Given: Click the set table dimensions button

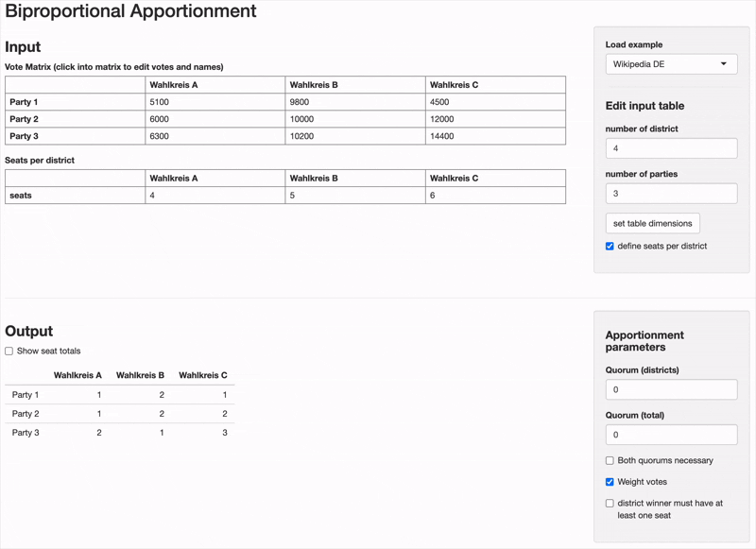Looking at the screenshot, I should pyautogui.click(x=652, y=224).
